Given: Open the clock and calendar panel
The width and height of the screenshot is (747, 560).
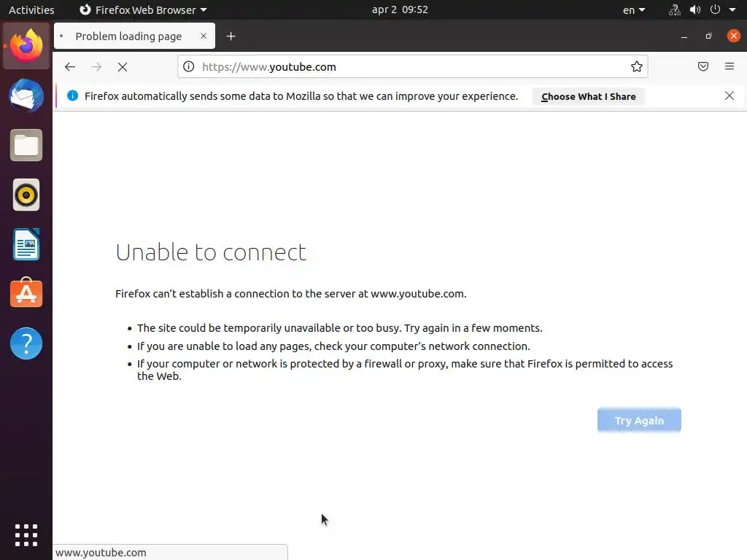Looking at the screenshot, I should [x=400, y=9].
